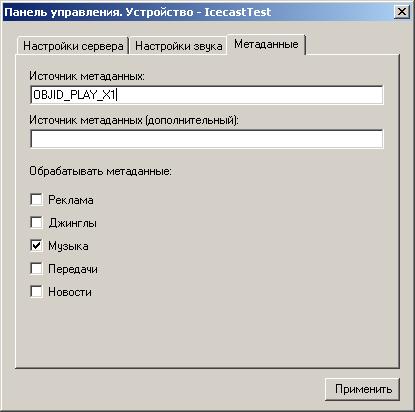
Task: Focus the empty дополнительный metadata source field
Action: [x=207, y=139]
